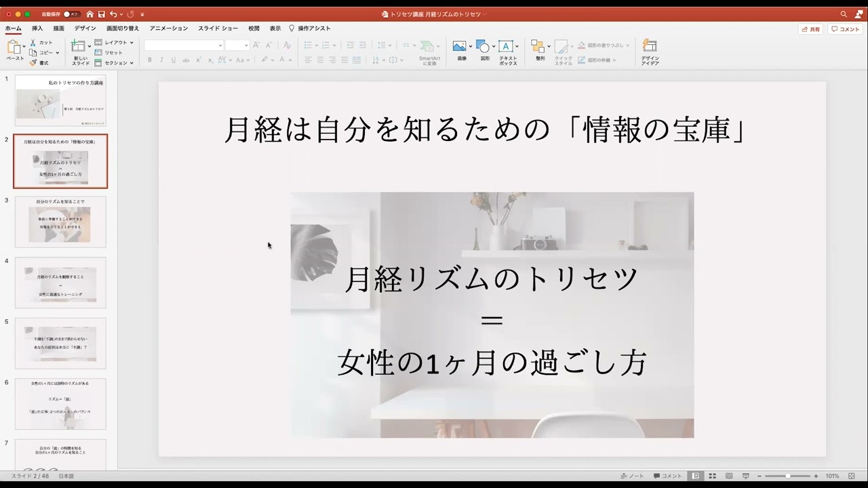Click the Copy (コピー) icon
This screenshot has width=868, height=488.
33,52
